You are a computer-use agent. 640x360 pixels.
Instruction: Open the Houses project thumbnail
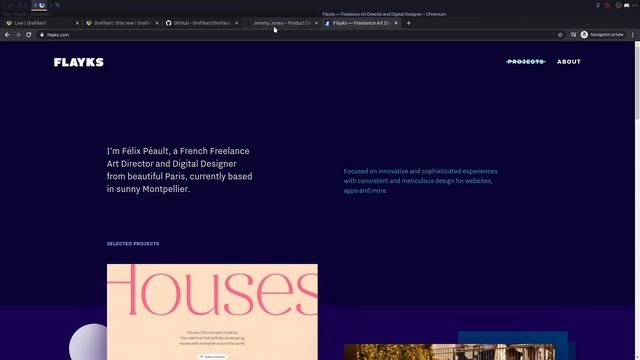coord(212,312)
